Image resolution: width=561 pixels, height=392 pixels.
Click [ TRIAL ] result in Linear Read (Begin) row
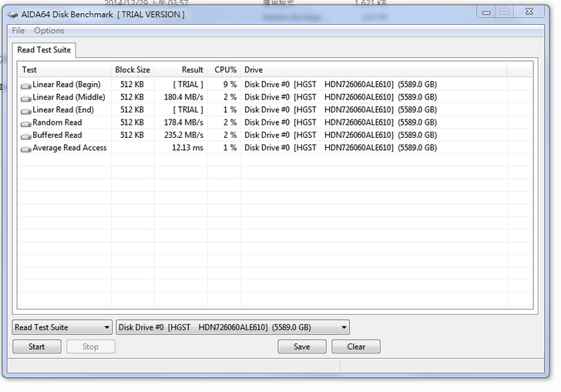coord(188,85)
